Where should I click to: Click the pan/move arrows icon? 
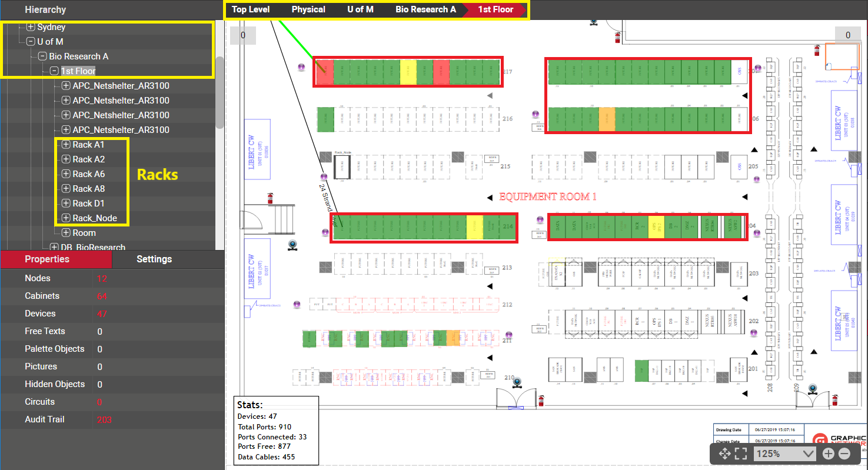tap(724, 454)
